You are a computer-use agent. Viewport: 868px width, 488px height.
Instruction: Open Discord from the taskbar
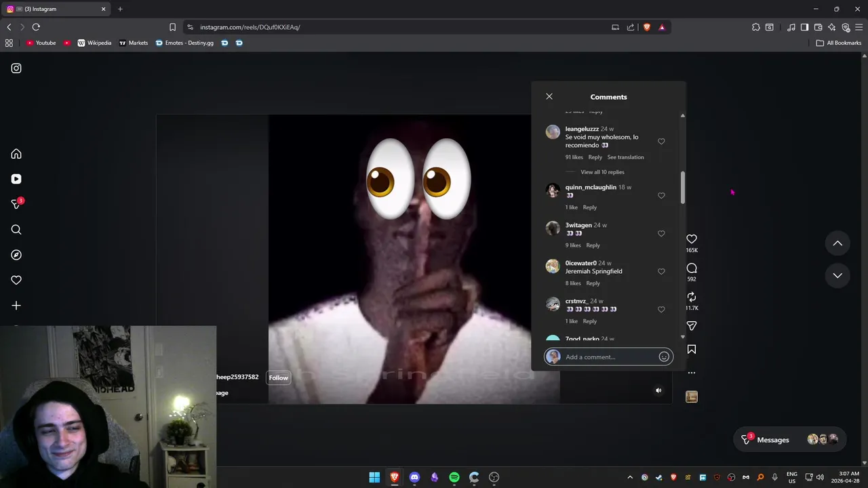tap(414, 477)
